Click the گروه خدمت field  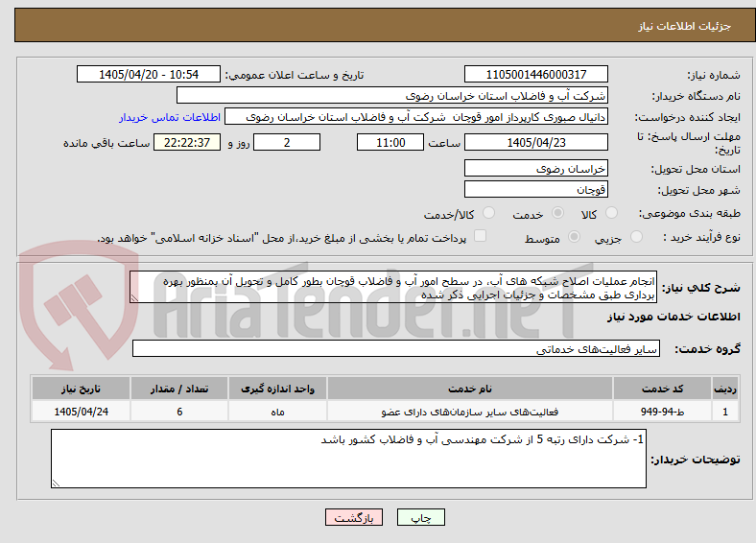[x=396, y=348]
